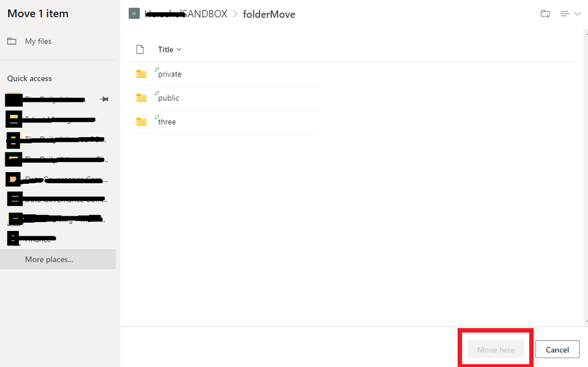Image resolution: width=588 pixels, height=367 pixels.
Task: Click the yellow folder icon beside public
Action: 141,97
